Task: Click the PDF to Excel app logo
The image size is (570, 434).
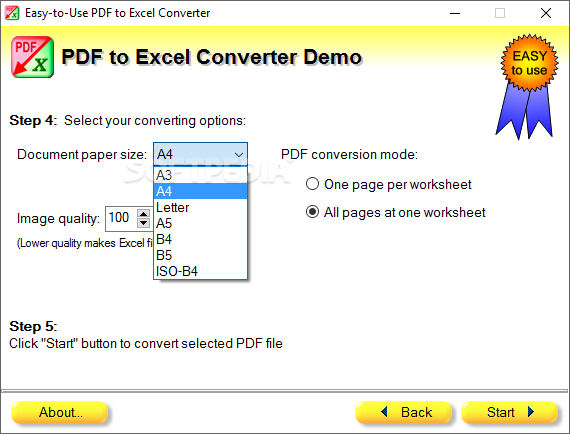Action: [x=32, y=57]
